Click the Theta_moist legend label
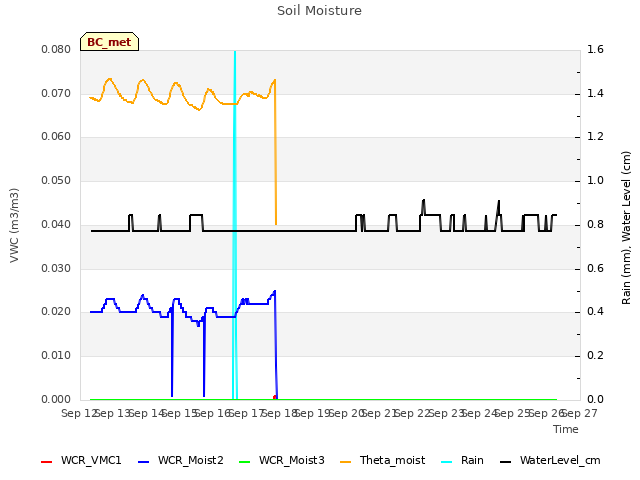640x480 pixels. click(392, 460)
